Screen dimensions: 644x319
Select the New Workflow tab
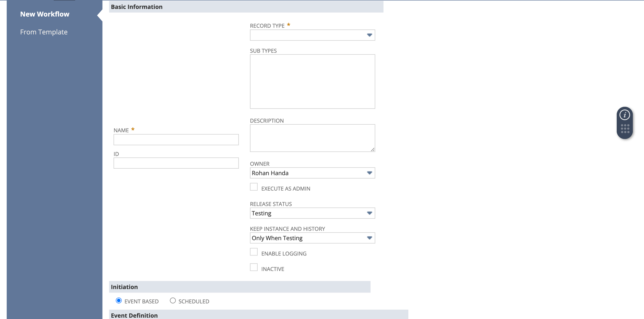coord(45,14)
